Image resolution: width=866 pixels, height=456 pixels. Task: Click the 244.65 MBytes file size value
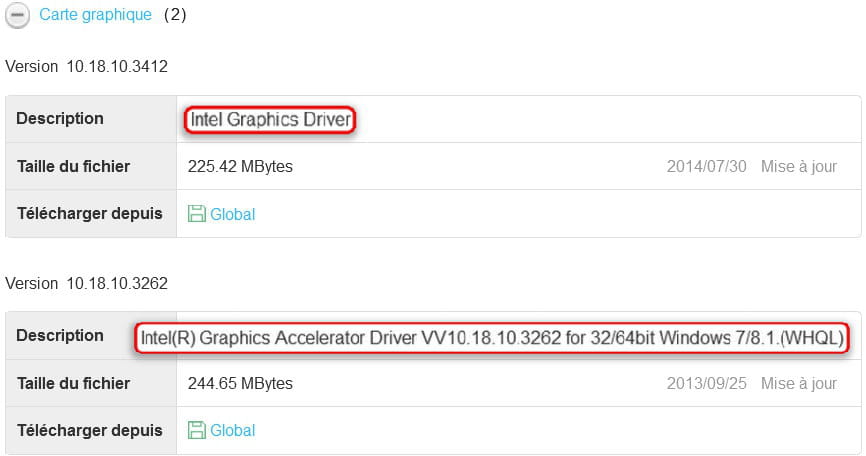coord(240,383)
